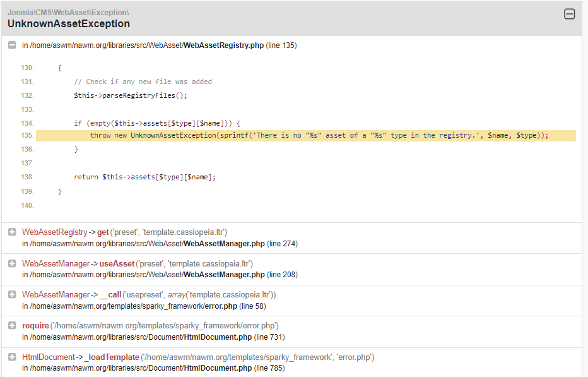The height and width of the screenshot is (377, 588).
Task: Click the HtmlDocument.php (line 785) file path
Action: (x=153, y=368)
